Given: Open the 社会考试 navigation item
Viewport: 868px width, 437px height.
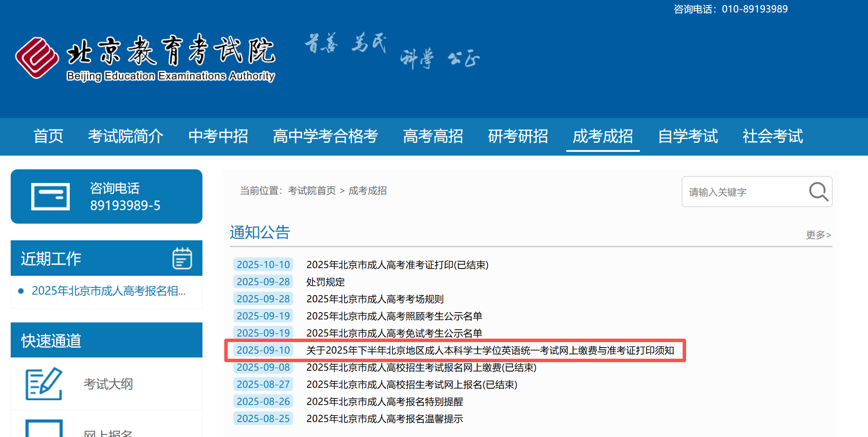Looking at the screenshot, I should 773,136.
